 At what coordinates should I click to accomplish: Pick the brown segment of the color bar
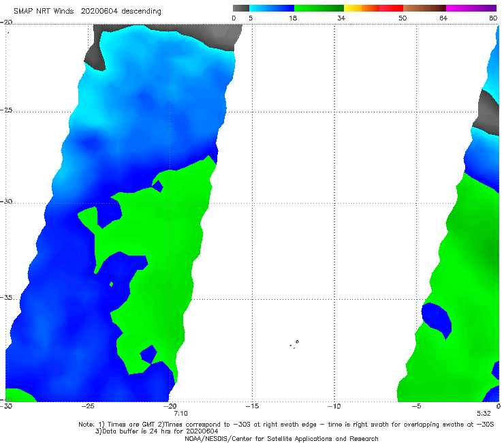point(424,8)
